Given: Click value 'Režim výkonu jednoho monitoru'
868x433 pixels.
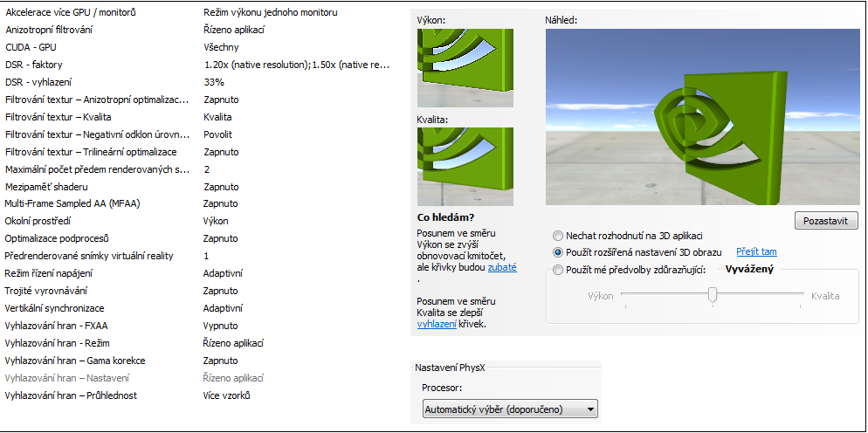Looking at the screenshot, I should tap(271, 12).
